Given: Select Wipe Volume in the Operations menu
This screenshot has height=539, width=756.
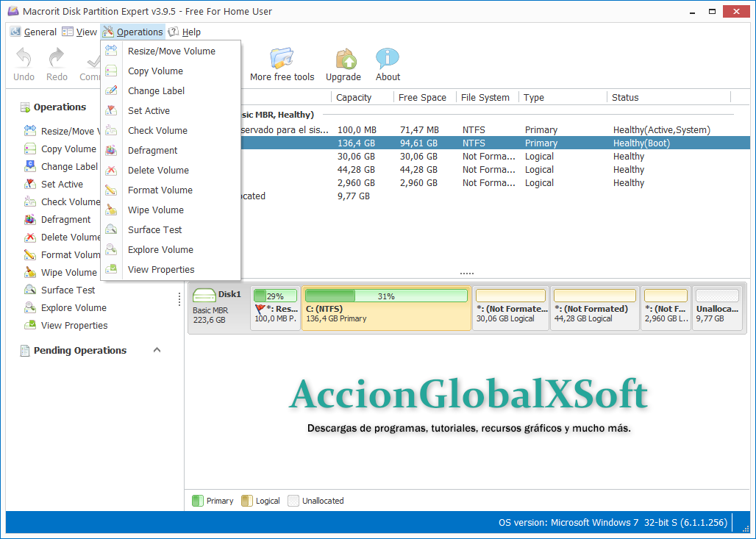Looking at the screenshot, I should [x=157, y=210].
